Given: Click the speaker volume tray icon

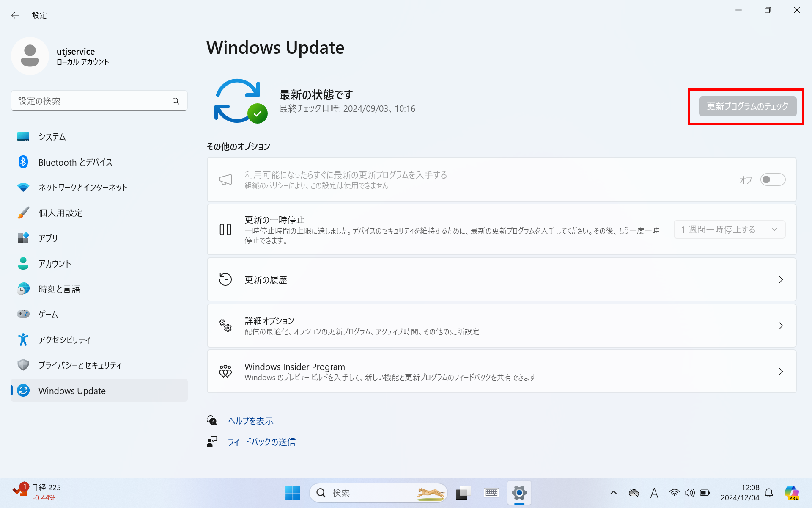Looking at the screenshot, I should point(690,493).
